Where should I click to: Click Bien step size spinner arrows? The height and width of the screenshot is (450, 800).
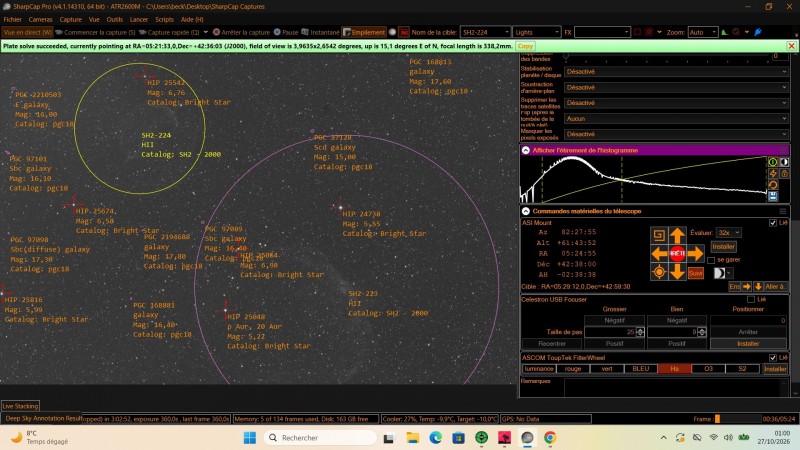[x=702, y=332]
